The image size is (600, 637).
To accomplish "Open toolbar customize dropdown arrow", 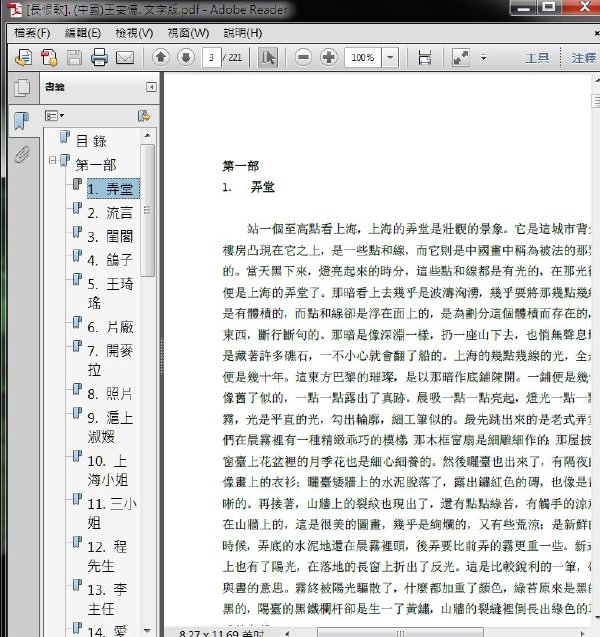I will (483, 58).
